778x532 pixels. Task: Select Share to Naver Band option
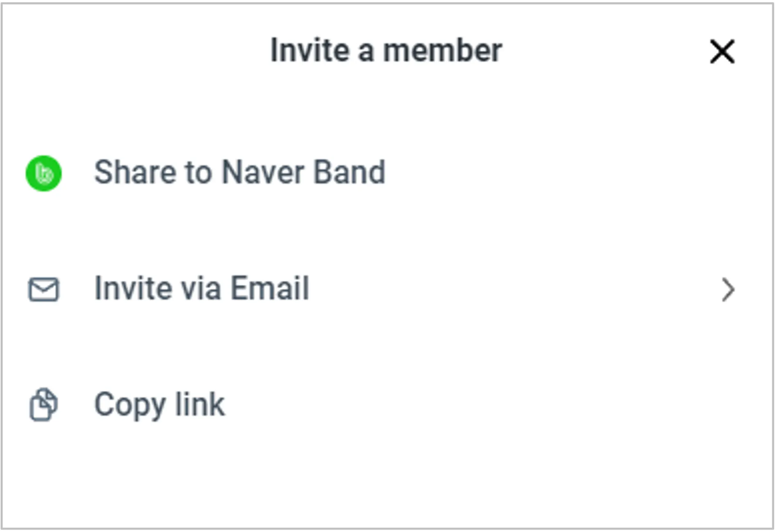[x=240, y=172]
